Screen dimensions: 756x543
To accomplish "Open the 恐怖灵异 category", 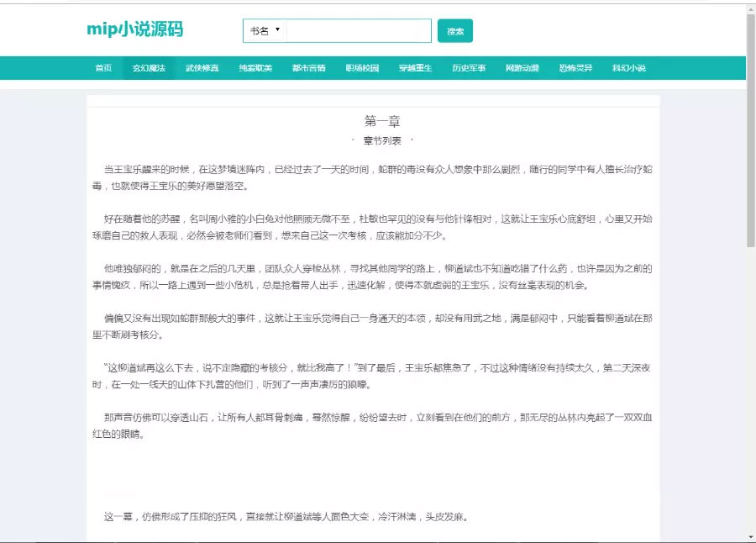I will click(575, 68).
